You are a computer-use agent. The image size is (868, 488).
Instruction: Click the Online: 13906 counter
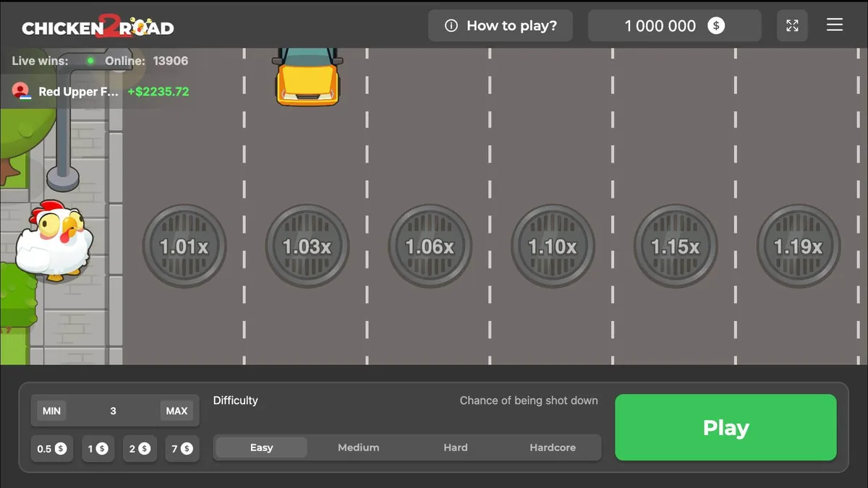146,61
